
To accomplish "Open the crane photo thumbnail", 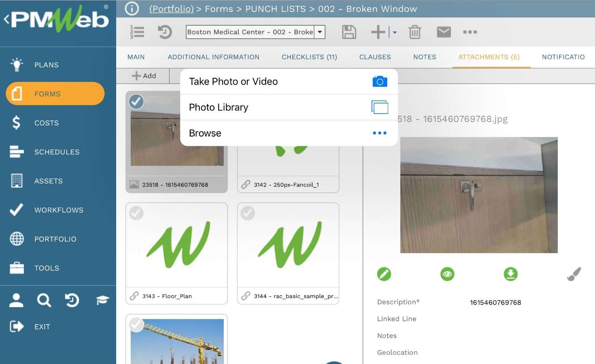I will coord(177,341).
